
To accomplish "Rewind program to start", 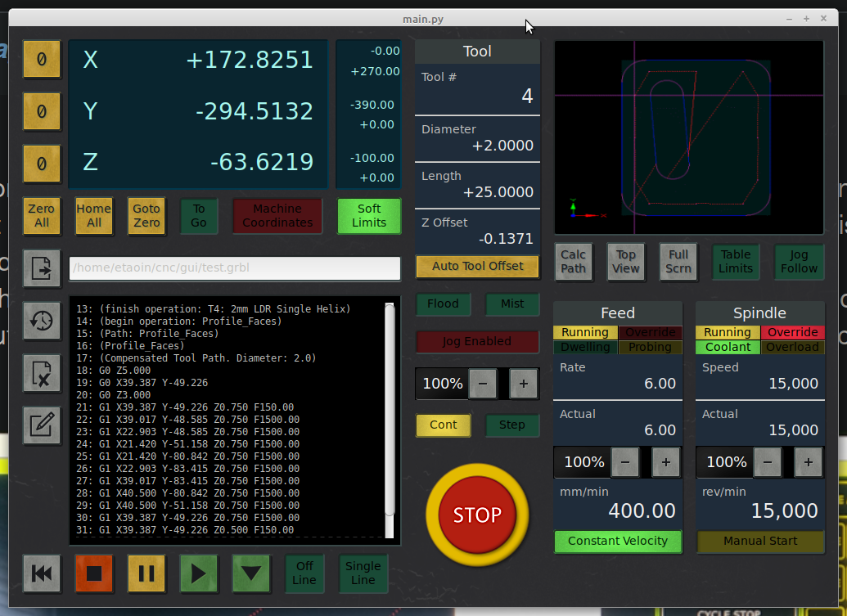I will (42, 573).
